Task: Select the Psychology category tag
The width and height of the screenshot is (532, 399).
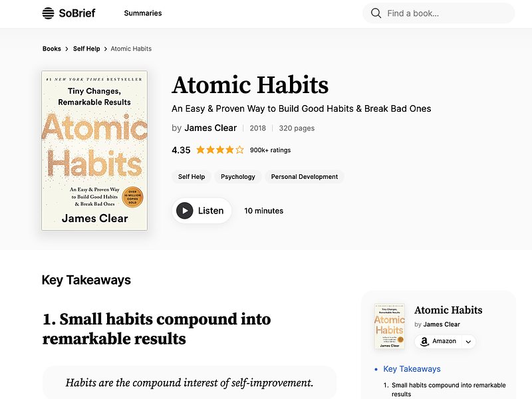Action: (238, 177)
